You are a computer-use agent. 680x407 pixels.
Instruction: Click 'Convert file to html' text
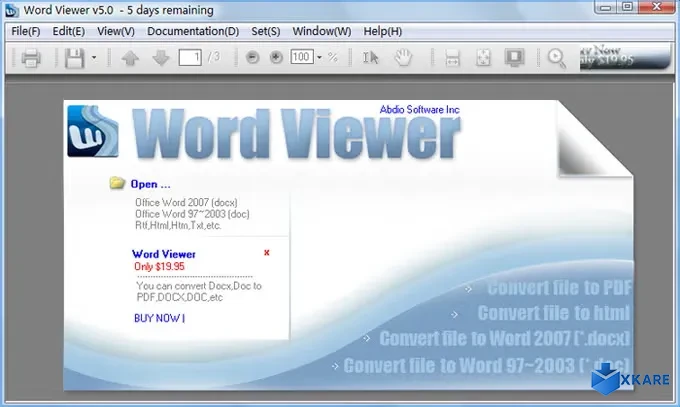554,313
